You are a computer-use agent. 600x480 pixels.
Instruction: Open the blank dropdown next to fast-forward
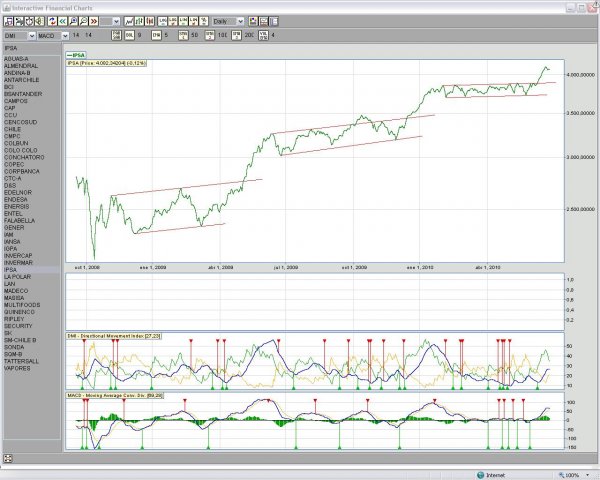116,21
